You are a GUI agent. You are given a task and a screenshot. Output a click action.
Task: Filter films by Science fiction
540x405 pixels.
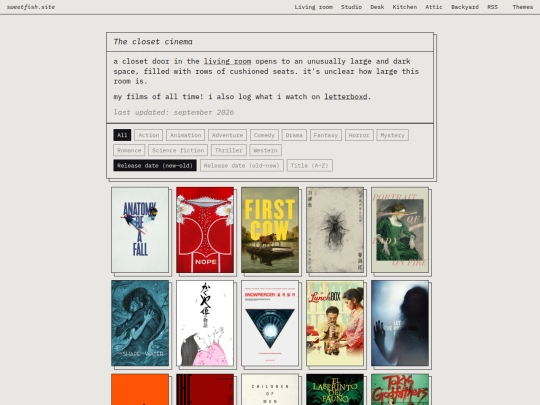(x=178, y=150)
